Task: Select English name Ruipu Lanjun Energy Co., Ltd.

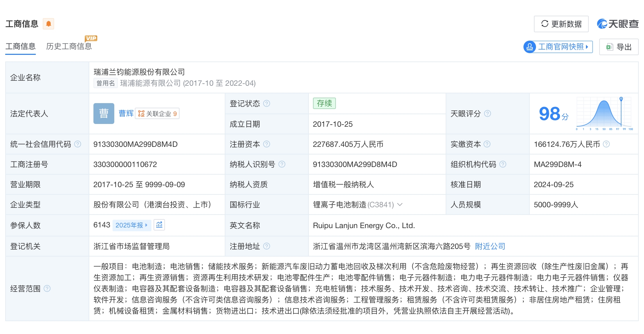Action: coord(364,225)
